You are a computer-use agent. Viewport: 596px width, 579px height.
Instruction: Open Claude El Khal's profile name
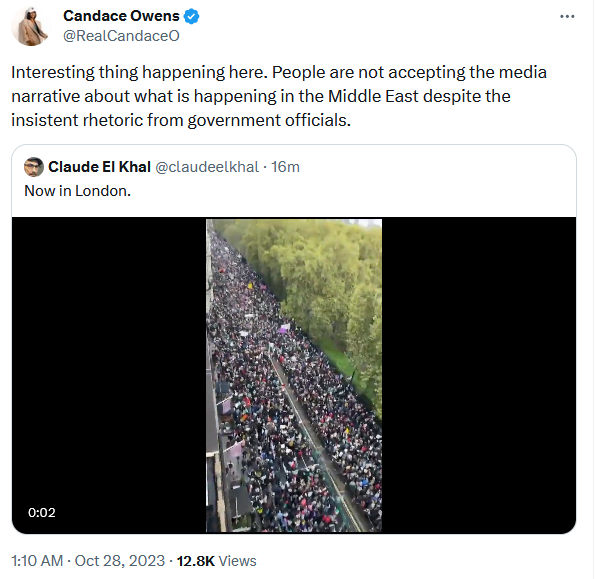click(x=100, y=167)
